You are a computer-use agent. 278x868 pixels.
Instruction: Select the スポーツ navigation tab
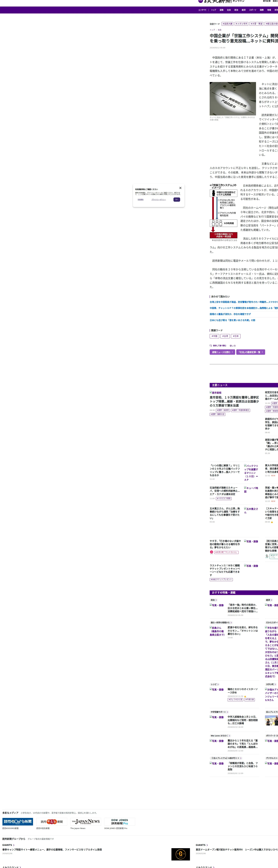pos(252,10)
